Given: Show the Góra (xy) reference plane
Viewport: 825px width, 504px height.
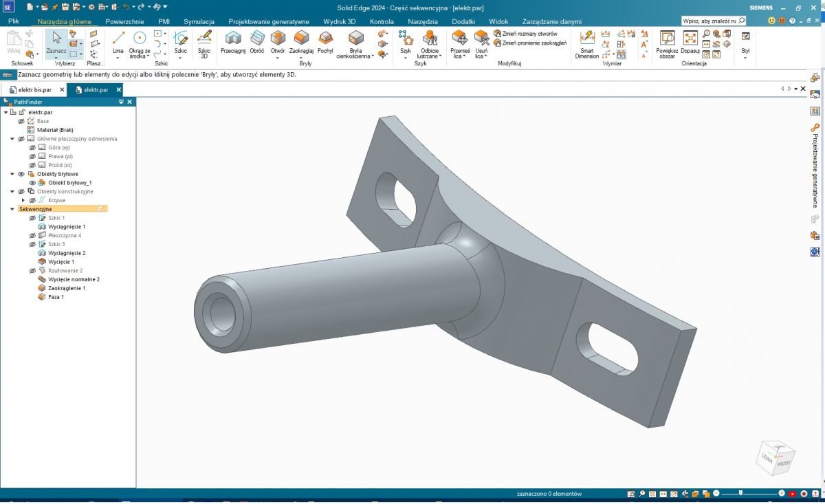Looking at the screenshot, I should [x=32, y=147].
